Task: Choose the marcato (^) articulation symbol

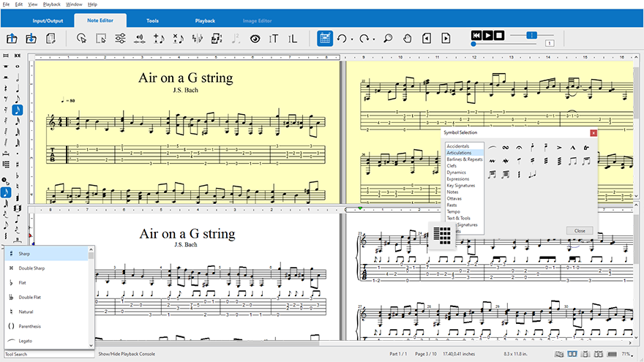Action: (572, 148)
